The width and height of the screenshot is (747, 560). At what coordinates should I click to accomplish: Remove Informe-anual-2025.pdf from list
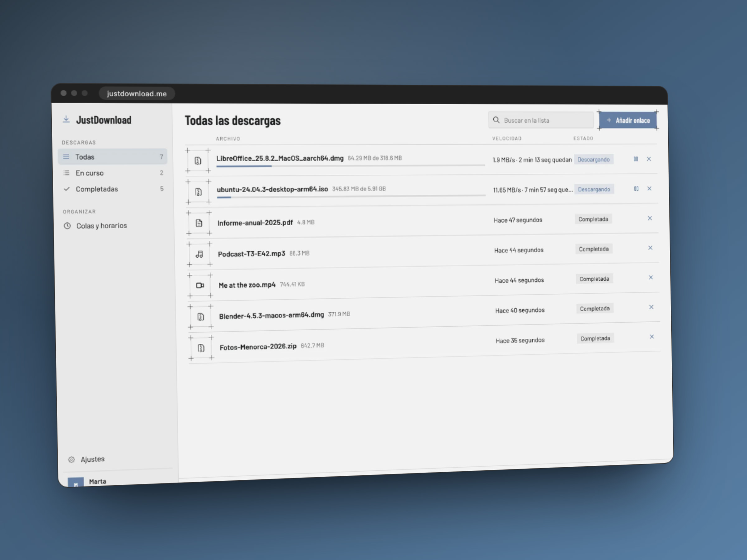(x=650, y=218)
